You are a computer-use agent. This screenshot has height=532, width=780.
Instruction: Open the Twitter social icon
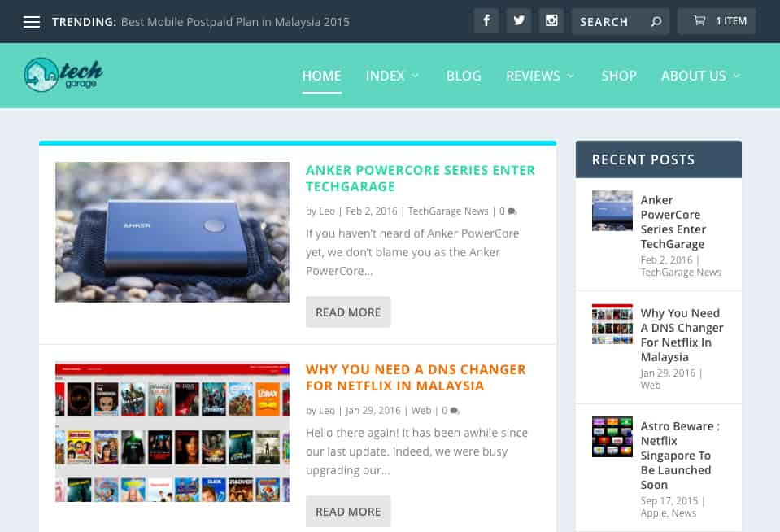(x=519, y=21)
